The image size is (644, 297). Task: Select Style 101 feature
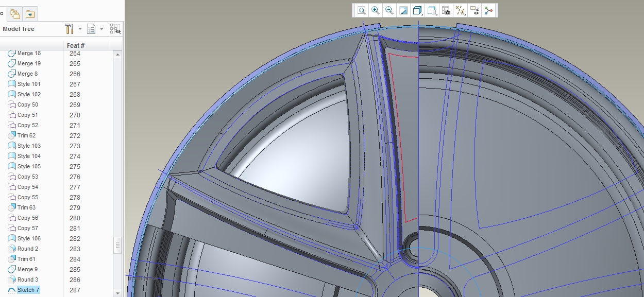(29, 84)
